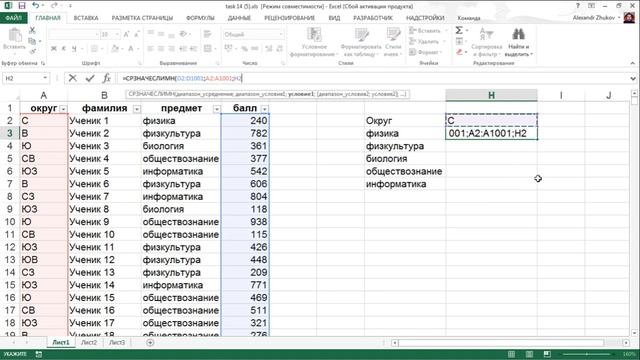Viewport: 640px width, 360px height.
Task: Select row 3 header
Action: (x=9, y=133)
